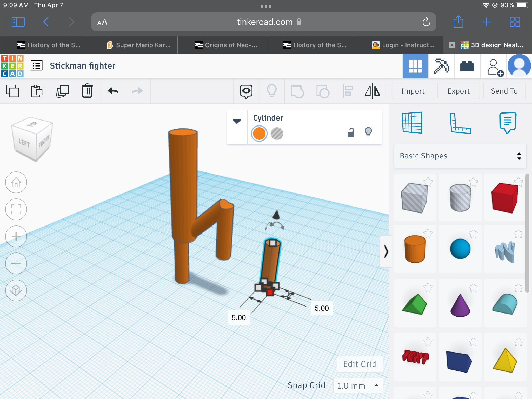Collapse the shapes panel with the chevron
Screen dimensions: 532x399
click(x=386, y=251)
